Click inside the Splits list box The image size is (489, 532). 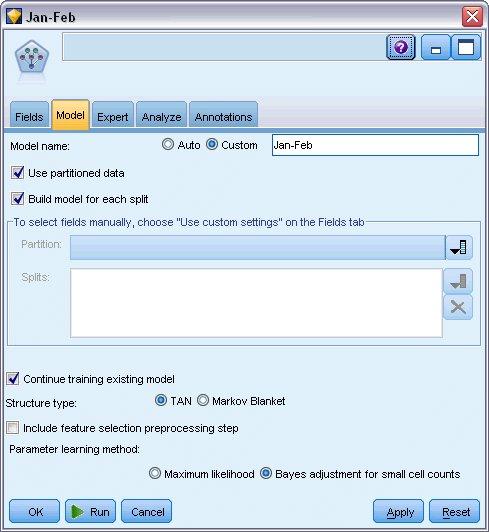pos(256,303)
